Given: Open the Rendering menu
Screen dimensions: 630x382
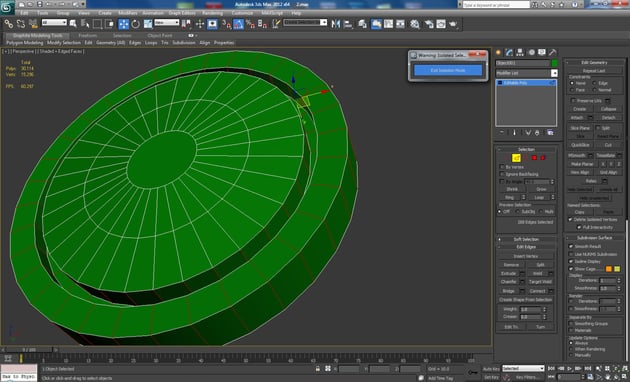Looking at the screenshot, I should coord(212,13).
